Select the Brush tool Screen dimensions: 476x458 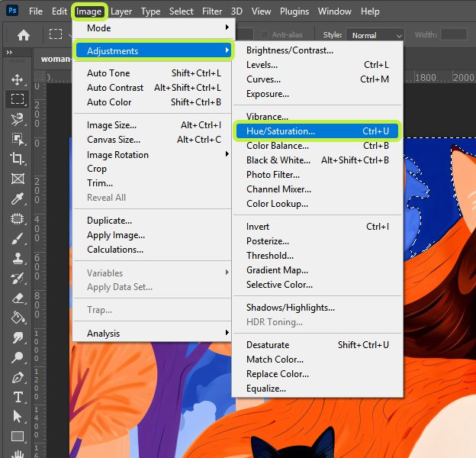tap(18, 239)
